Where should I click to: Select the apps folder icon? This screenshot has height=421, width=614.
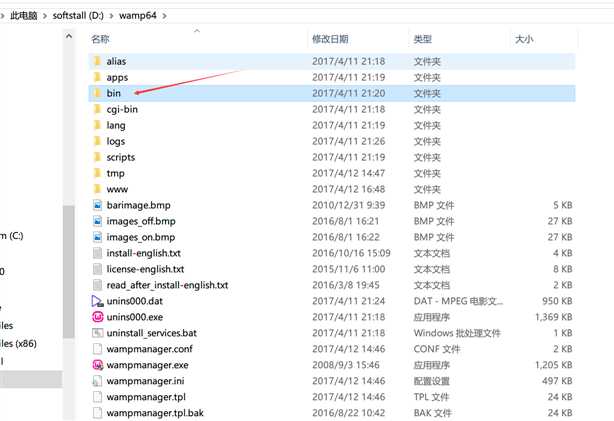pos(98,77)
